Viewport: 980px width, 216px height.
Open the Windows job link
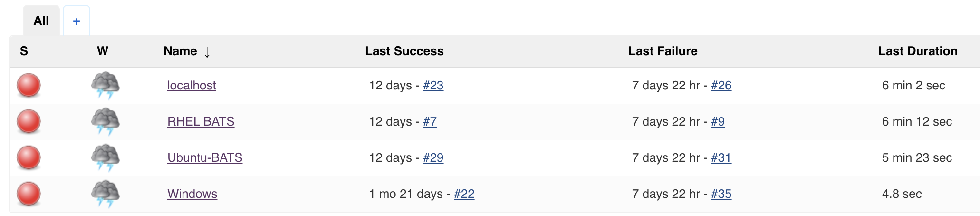point(192,194)
